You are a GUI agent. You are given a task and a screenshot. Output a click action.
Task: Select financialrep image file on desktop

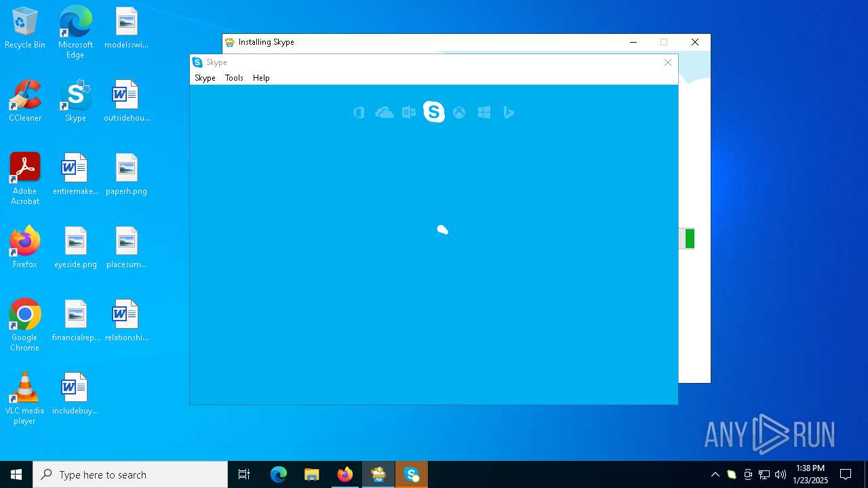click(x=75, y=321)
